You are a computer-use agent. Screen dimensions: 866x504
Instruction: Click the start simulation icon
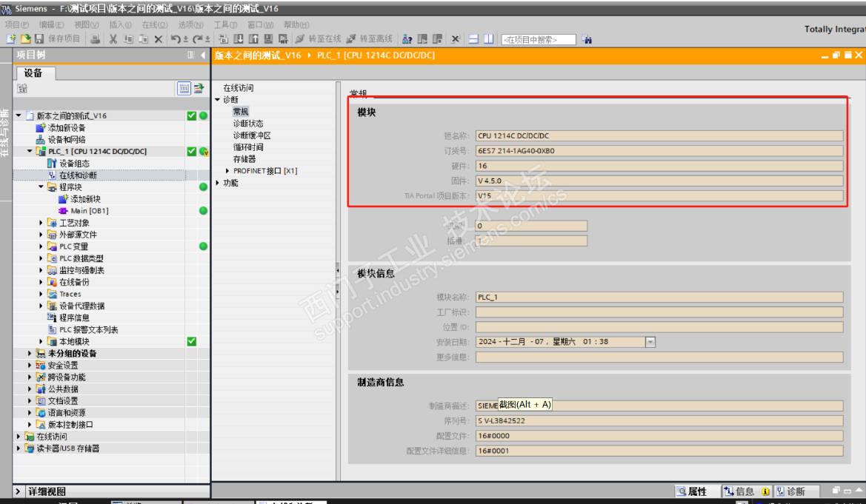pyautogui.click(x=268, y=38)
